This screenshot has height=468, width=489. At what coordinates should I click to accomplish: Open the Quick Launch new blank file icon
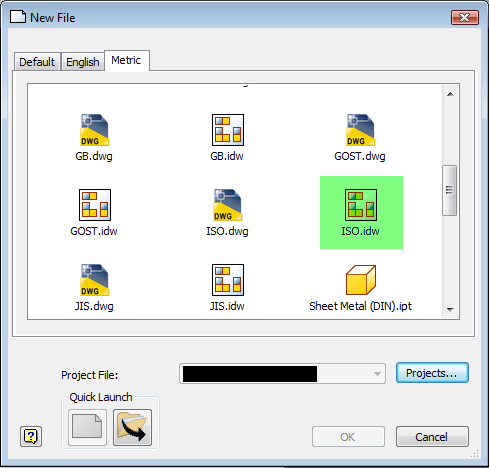pos(87,427)
